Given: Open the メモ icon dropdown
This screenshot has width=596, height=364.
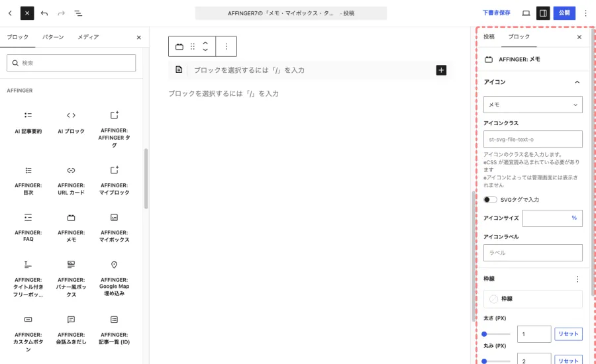Looking at the screenshot, I should (532, 105).
